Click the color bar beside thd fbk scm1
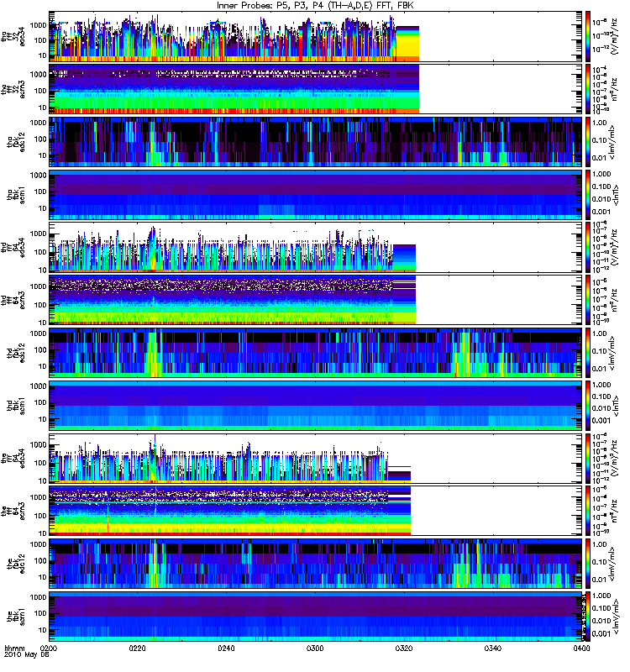The image size is (630, 672). (588, 406)
